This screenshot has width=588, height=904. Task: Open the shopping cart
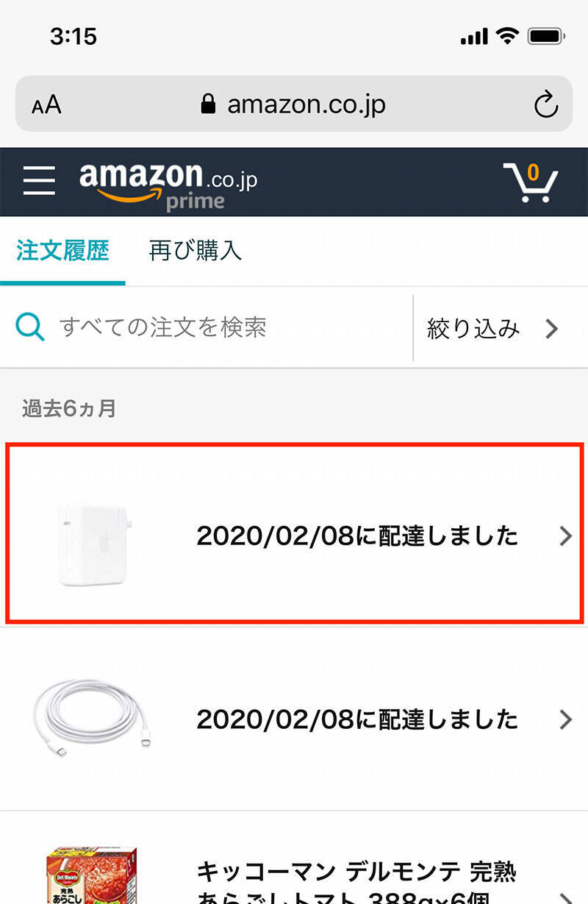click(531, 182)
